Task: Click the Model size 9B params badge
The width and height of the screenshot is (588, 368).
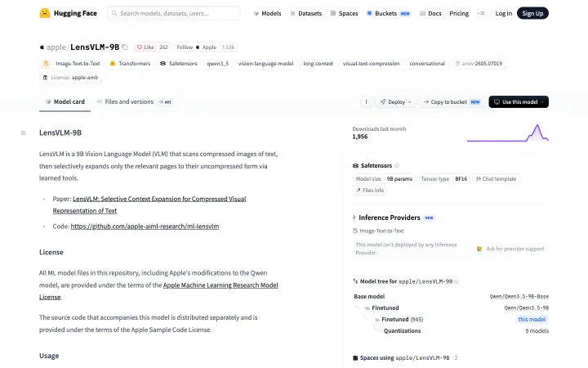Action: pos(384,179)
